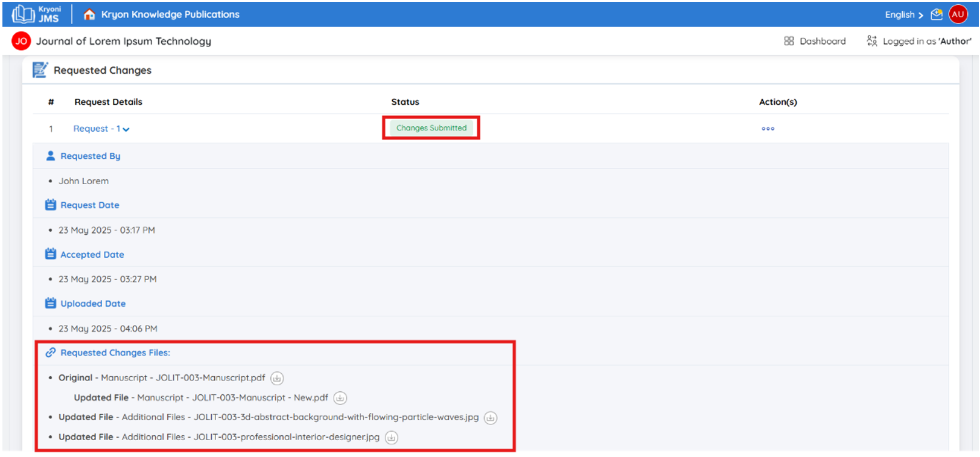This screenshot has height=457, width=980.
Task: Click the Action(s) column header
Action: point(778,102)
